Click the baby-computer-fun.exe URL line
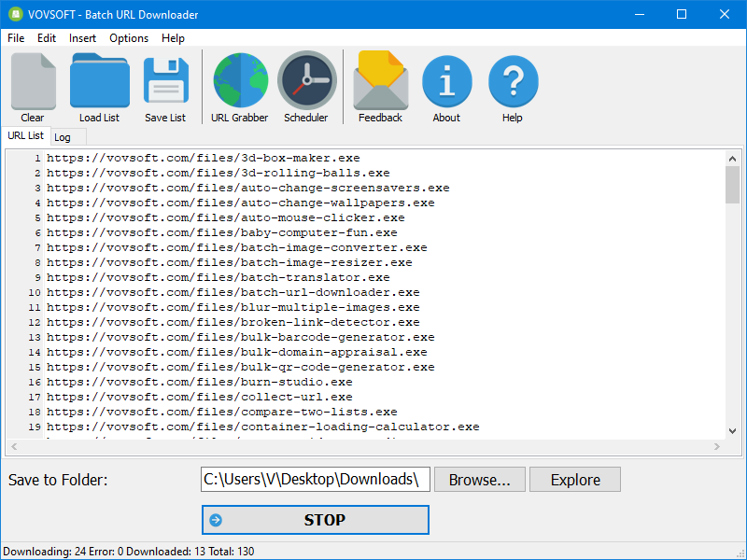Screen dimensions: 747x560 click(x=222, y=232)
